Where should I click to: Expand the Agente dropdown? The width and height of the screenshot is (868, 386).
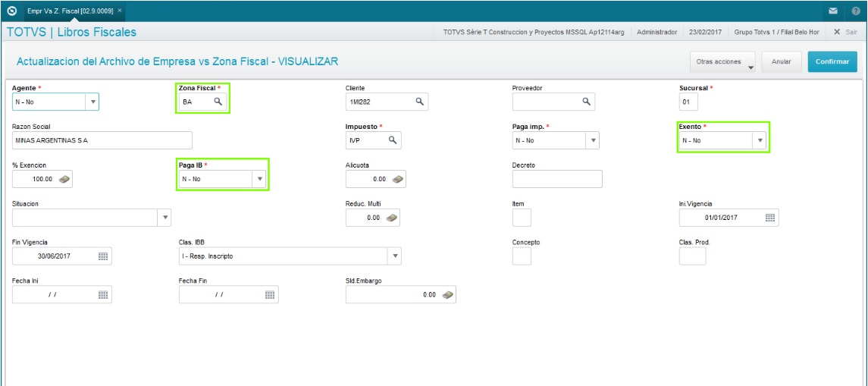coord(92,102)
